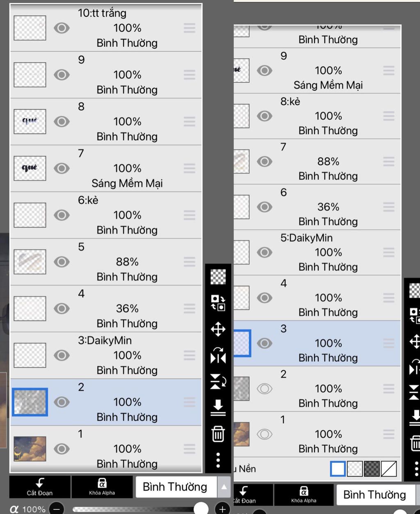Tap the left 'Cắt Đoạn' clipping button
420x514 pixels.
pos(40,487)
